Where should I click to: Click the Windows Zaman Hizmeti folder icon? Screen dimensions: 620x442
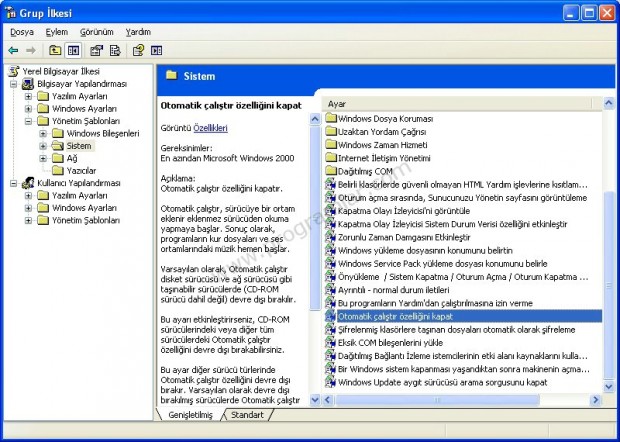point(331,144)
